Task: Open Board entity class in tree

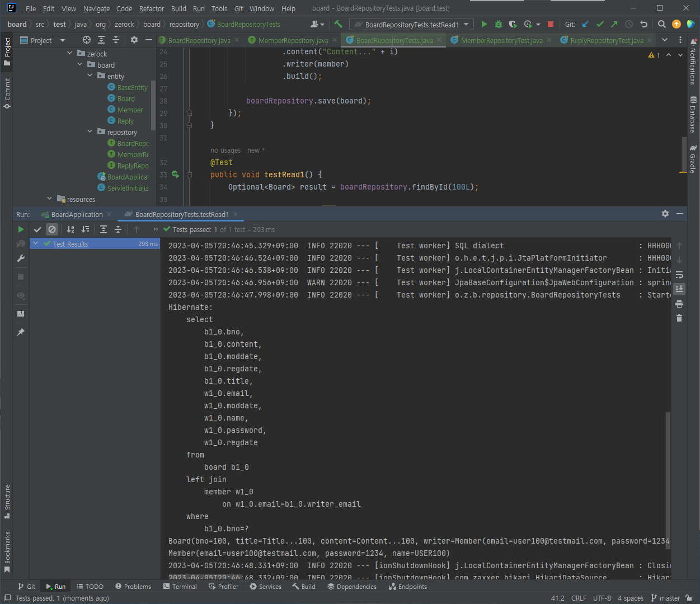Action: [x=126, y=98]
